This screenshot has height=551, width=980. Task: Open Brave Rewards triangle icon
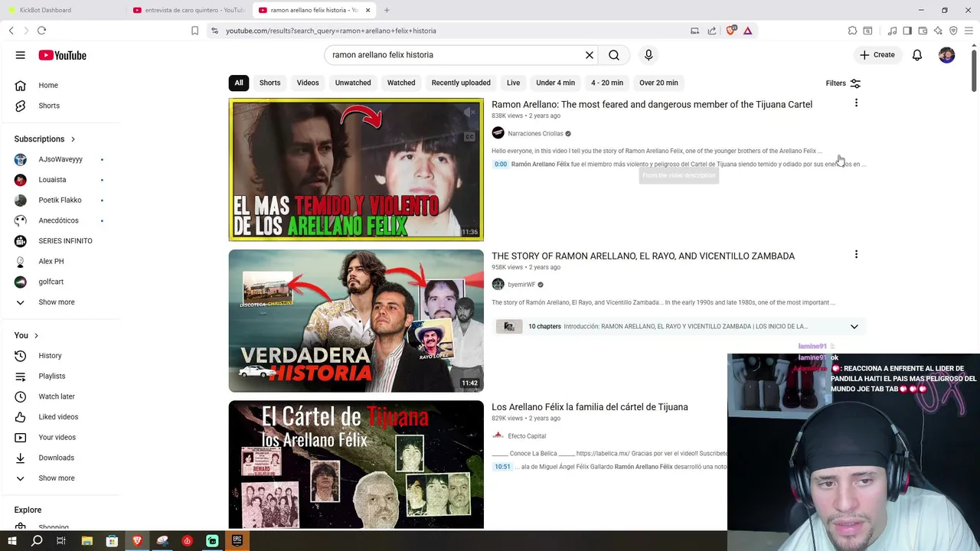pyautogui.click(x=747, y=31)
